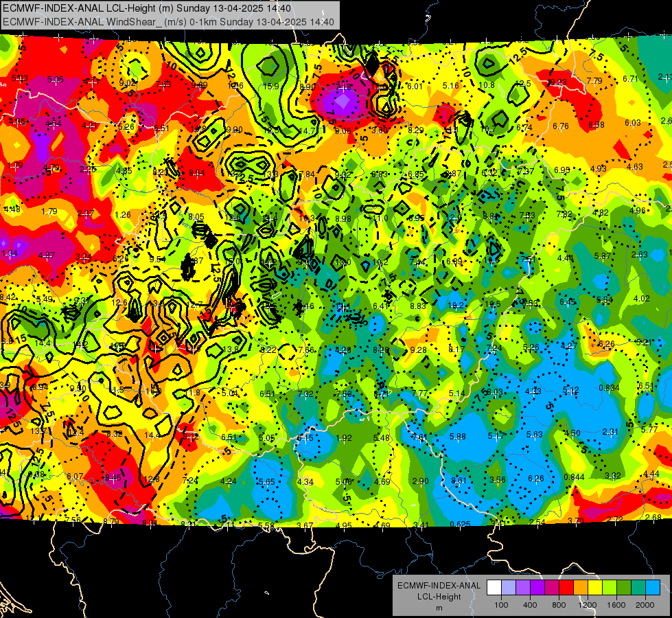Select the white legend color box

(x=494, y=588)
